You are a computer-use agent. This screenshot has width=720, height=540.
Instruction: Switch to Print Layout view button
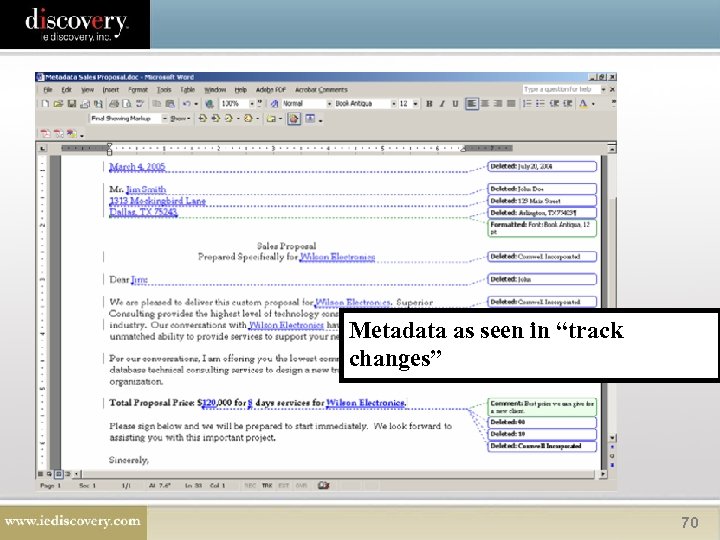[x=58, y=473]
